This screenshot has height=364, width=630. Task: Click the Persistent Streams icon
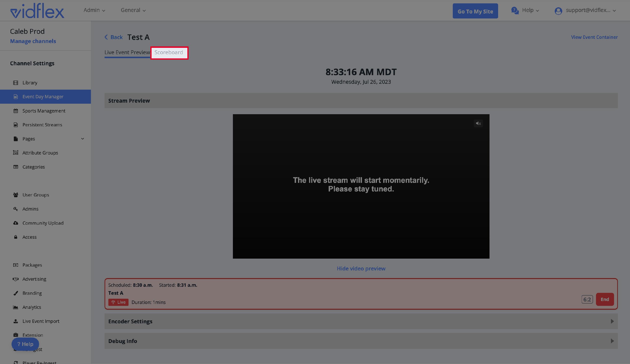click(x=16, y=125)
